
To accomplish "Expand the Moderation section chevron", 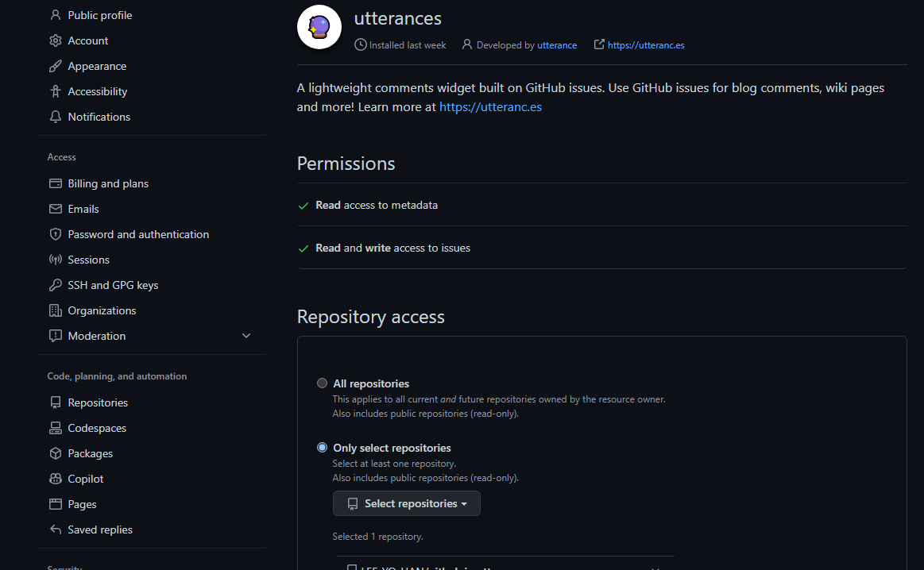I will click(x=246, y=336).
